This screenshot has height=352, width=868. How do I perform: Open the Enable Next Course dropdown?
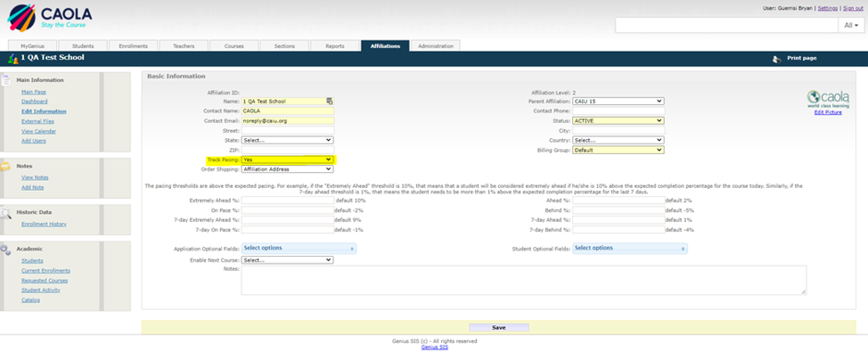pos(287,260)
